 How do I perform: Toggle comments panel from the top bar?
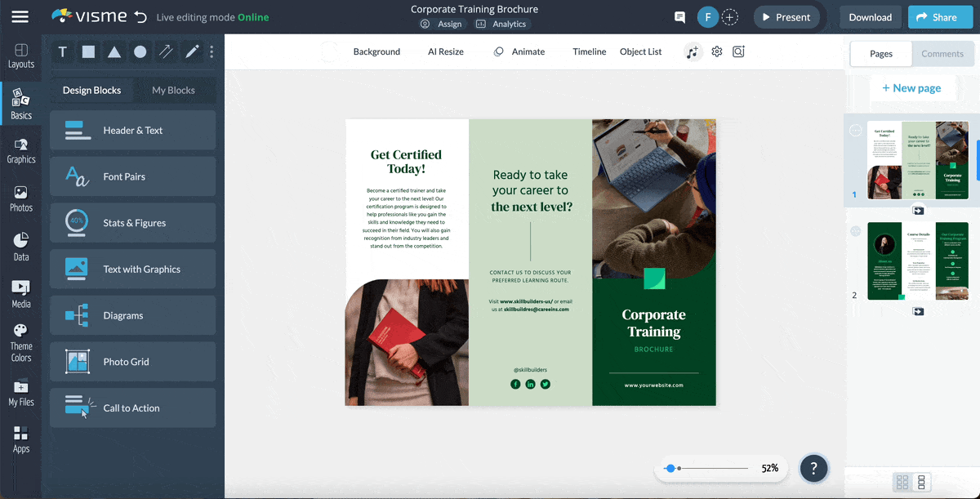coord(679,16)
